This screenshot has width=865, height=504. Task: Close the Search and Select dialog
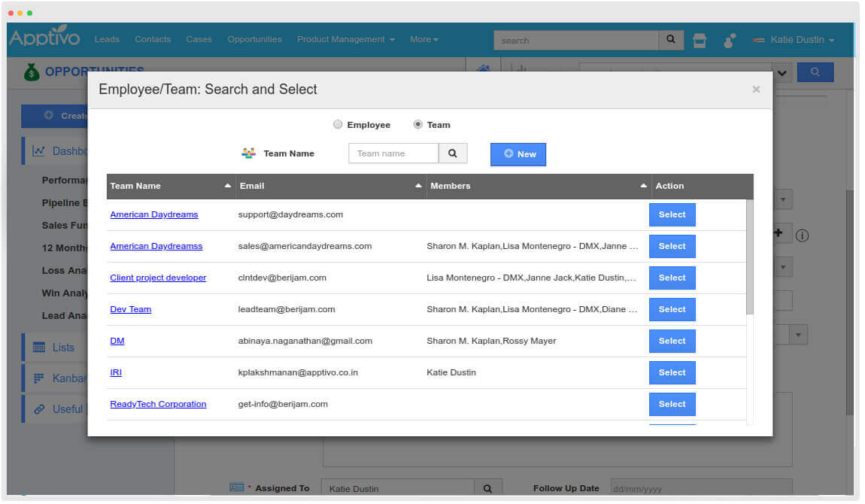pos(756,90)
